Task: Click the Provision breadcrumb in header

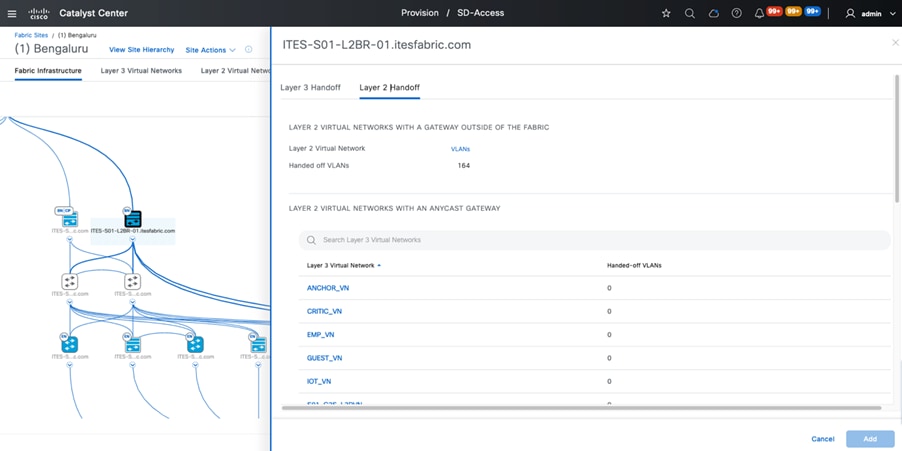Action: pyautogui.click(x=420, y=13)
